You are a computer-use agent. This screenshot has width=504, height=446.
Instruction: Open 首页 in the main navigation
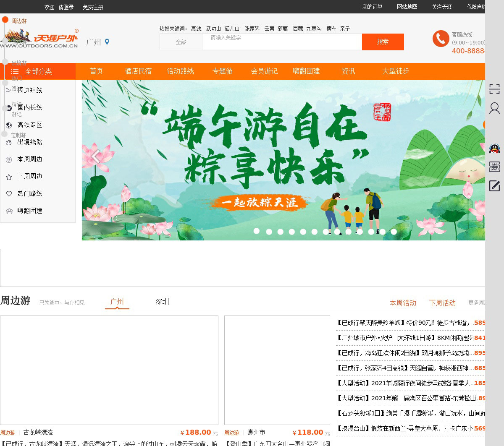(x=96, y=71)
